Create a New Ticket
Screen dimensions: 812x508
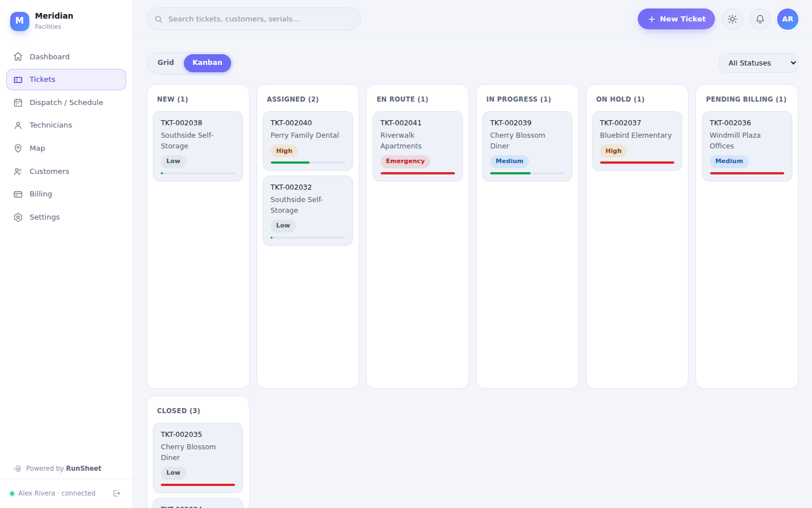click(676, 19)
